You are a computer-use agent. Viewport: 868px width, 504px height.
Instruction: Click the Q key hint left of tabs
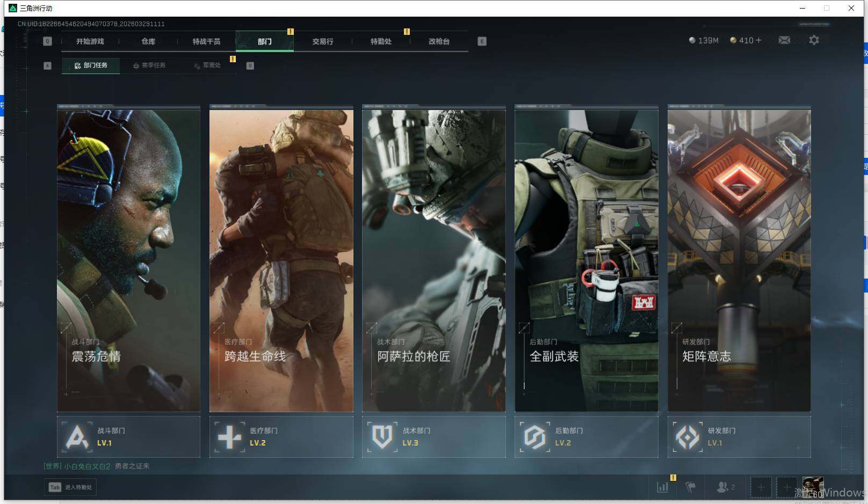(47, 41)
